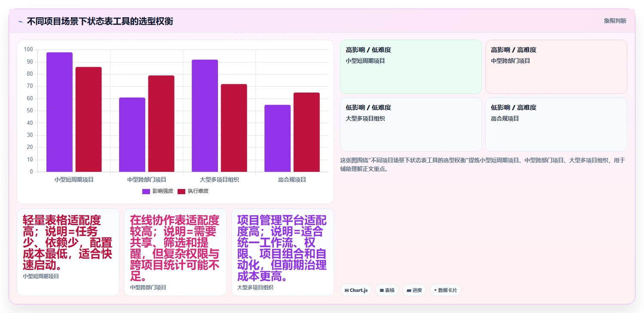Click the title 不同项目场景下状态表工具的选型权衡
The height and width of the screenshot is (313, 644).
(x=100, y=21)
